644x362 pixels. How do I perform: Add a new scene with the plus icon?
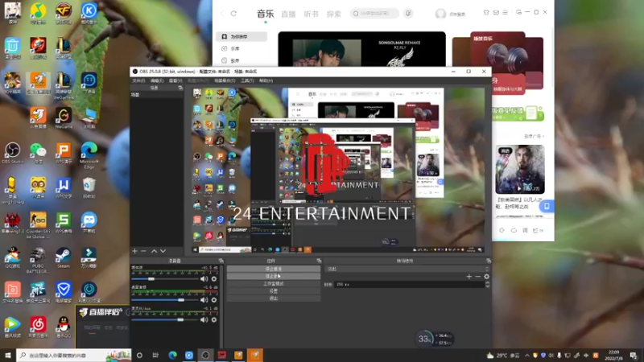(134, 251)
